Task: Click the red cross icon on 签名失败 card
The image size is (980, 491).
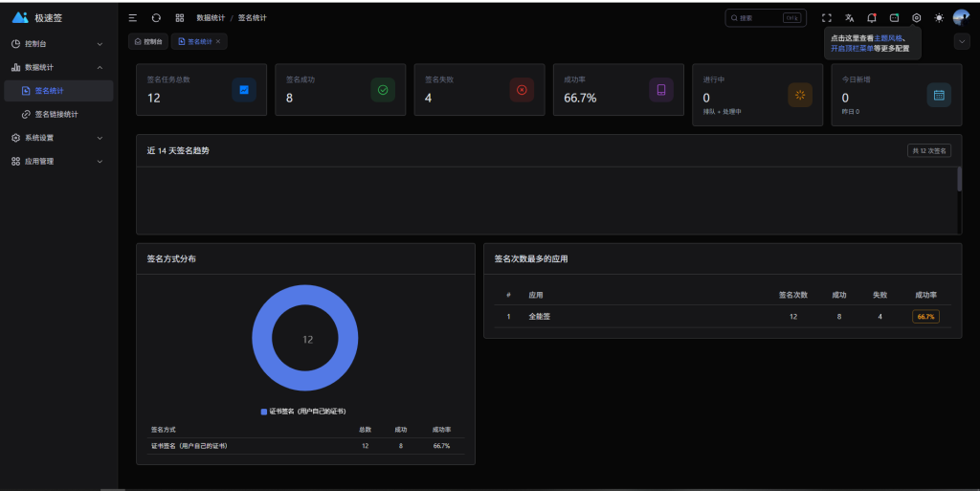Action: click(522, 90)
